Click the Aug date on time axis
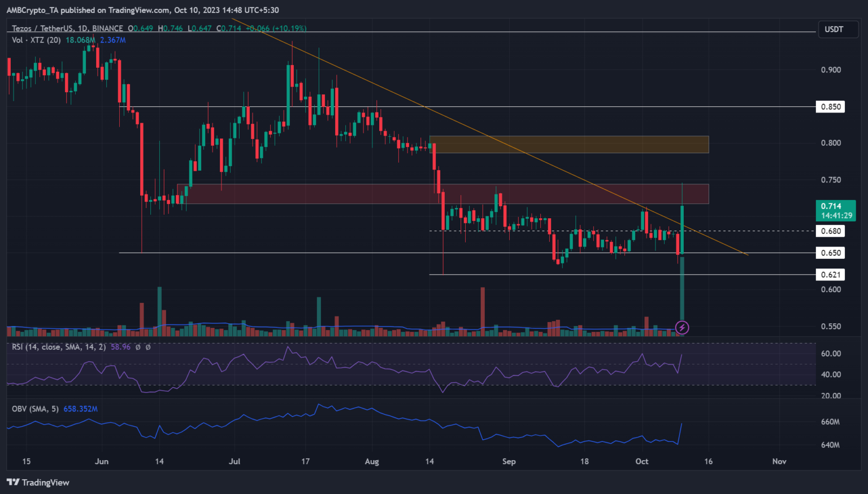The width and height of the screenshot is (868, 494). tap(372, 461)
